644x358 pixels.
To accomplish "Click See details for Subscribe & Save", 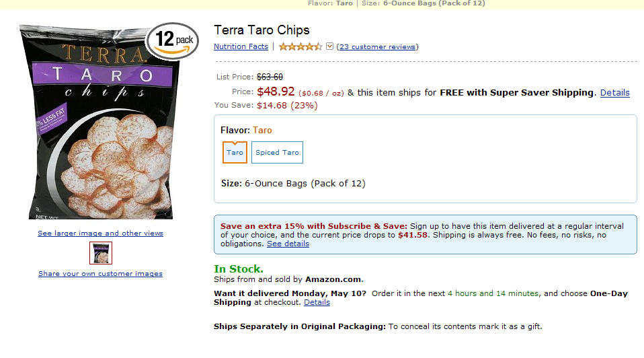I will [x=288, y=244].
